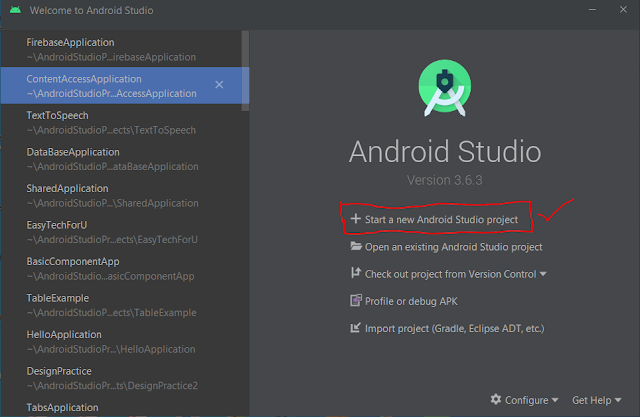The height and width of the screenshot is (417, 640).
Task: Click the version control checkout arrow icon
Action: (x=356, y=273)
